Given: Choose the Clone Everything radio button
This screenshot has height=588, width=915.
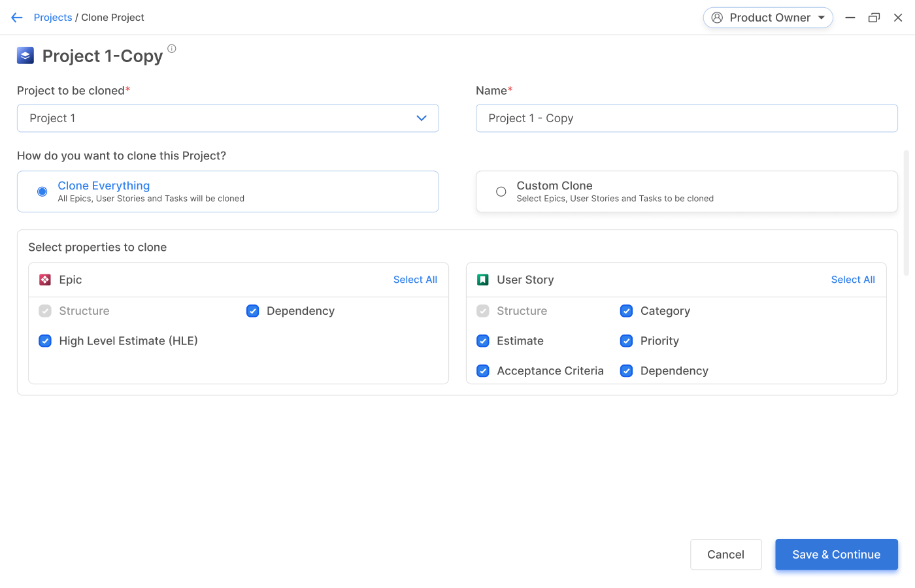Looking at the screenshot, I should click(x=42, y=191).
